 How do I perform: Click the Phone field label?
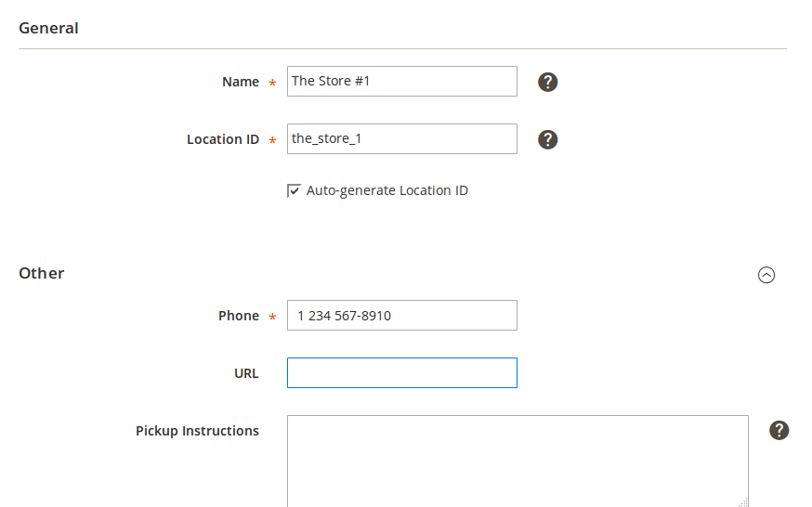[239, 316]
